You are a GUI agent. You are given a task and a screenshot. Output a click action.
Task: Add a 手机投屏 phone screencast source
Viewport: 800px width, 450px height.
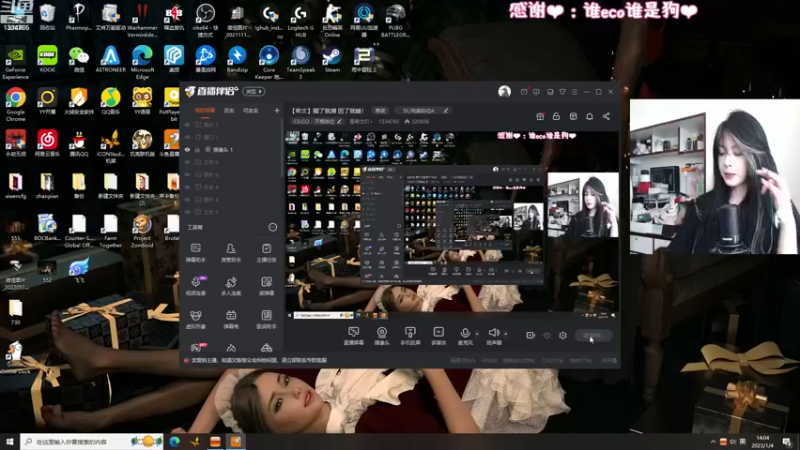410,336
